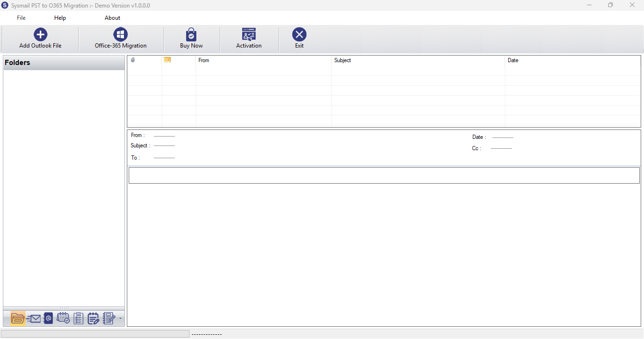644x339 pixels.
Task: Show the calendar view icon
Action: [x=63, y=319]
